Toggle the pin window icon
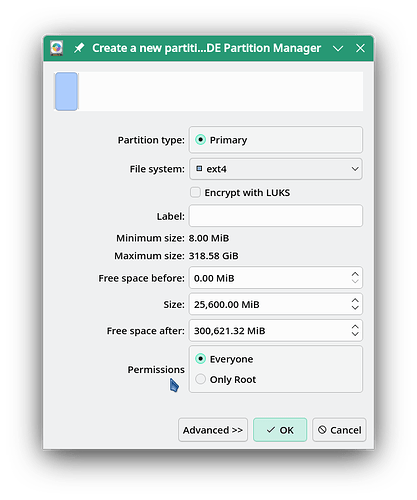The width and height of the screenshot is (417, 500). click(x=79, y=48)
